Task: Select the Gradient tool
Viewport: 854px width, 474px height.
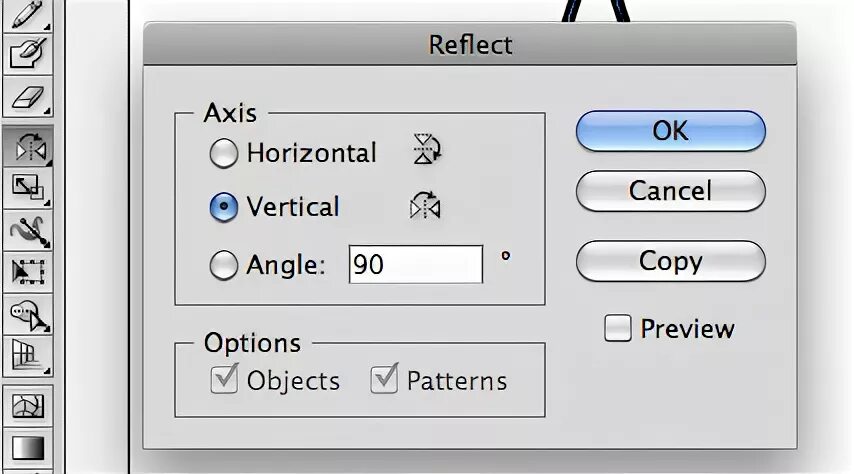Action: click(27, 446)
